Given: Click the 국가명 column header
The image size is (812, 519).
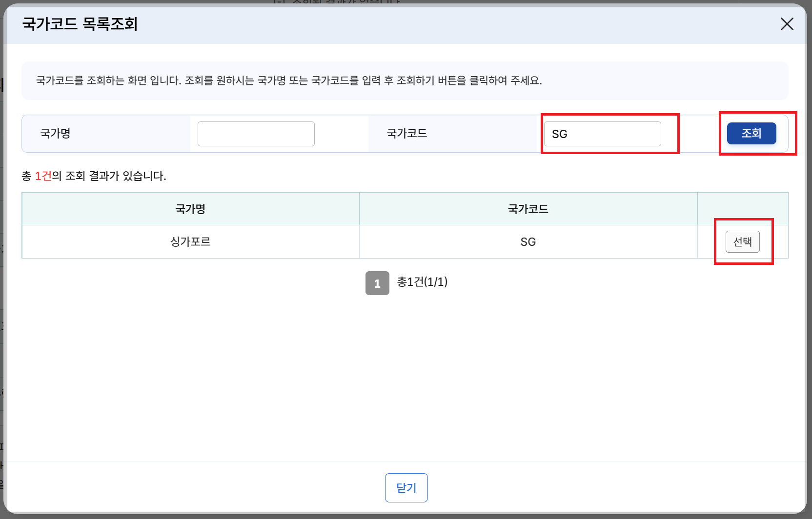Looking at the screenshot, I should click(x=190, y=208).
